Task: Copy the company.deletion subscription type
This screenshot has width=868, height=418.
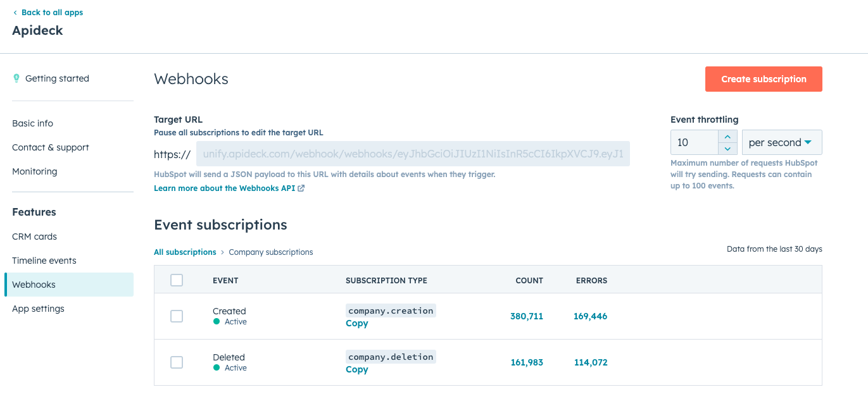Action: pyautogui.click(x=356, y=369)
